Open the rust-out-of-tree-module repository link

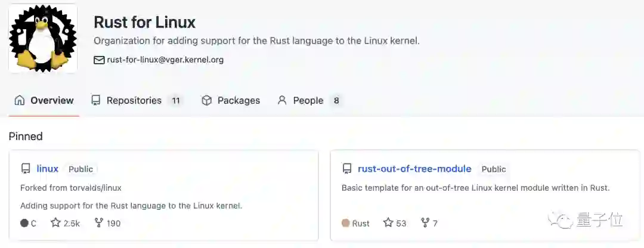414,169
